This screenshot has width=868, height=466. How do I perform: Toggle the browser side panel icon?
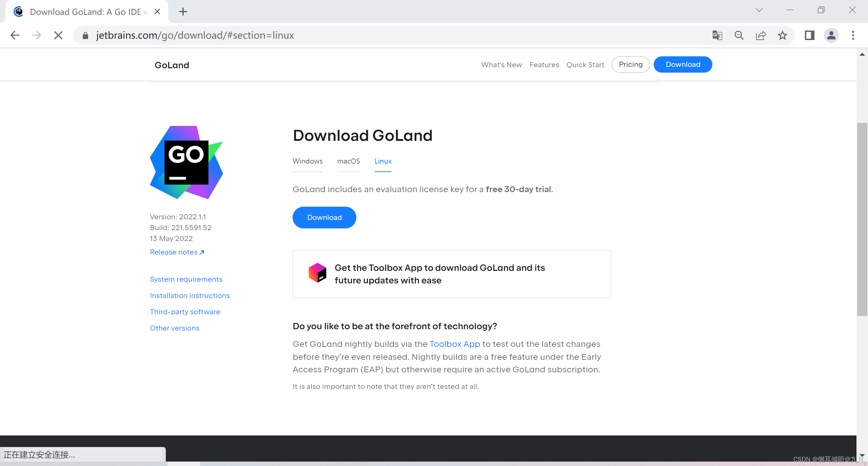point(809,35)
